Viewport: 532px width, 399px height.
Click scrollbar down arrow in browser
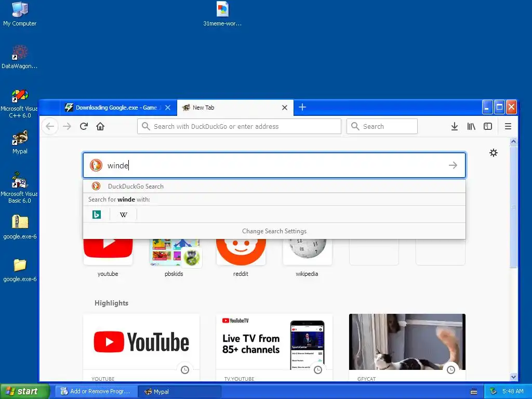point(513,377)
